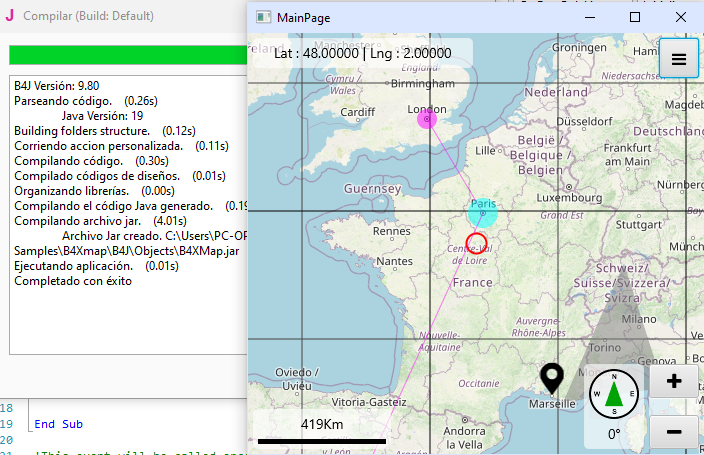
Task: Maximize the MainPage window
Action: (x=634, y=17)
